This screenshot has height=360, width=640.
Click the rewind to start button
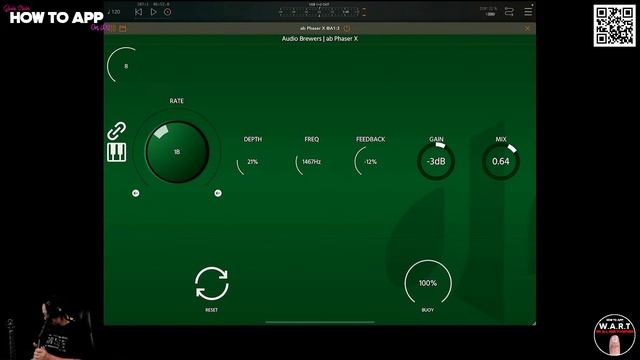click(x=138, y=12)
